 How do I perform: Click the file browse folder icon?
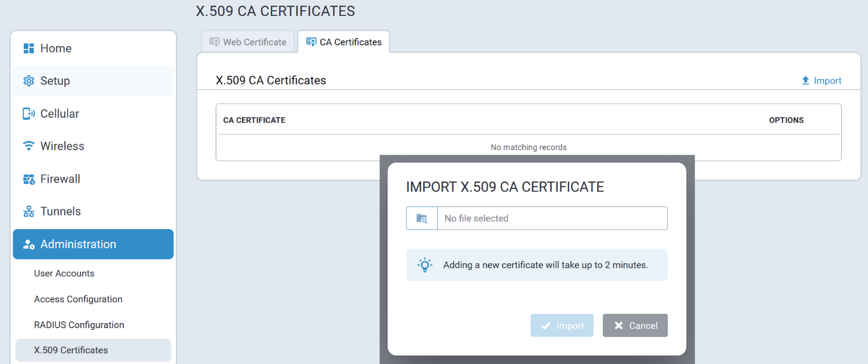(422, 218)
